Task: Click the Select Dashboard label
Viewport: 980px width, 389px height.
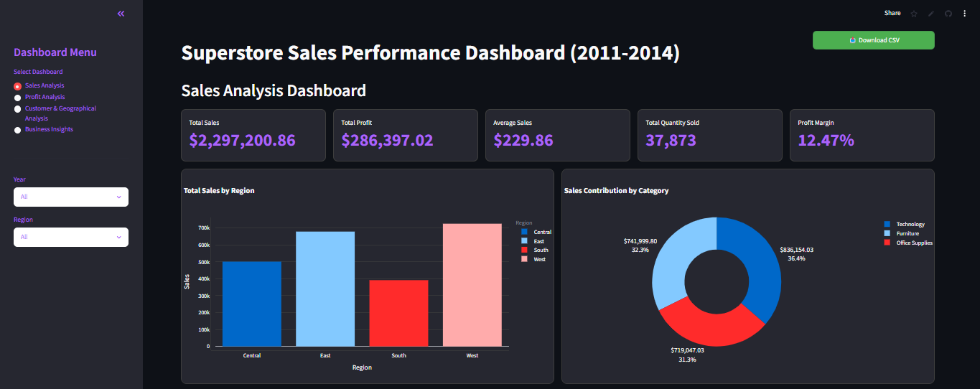Action: [38, 72]
